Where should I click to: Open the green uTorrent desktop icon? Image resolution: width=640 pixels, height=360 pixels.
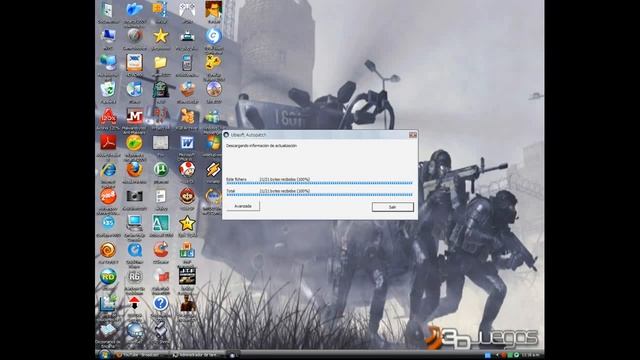coord(161,169)
